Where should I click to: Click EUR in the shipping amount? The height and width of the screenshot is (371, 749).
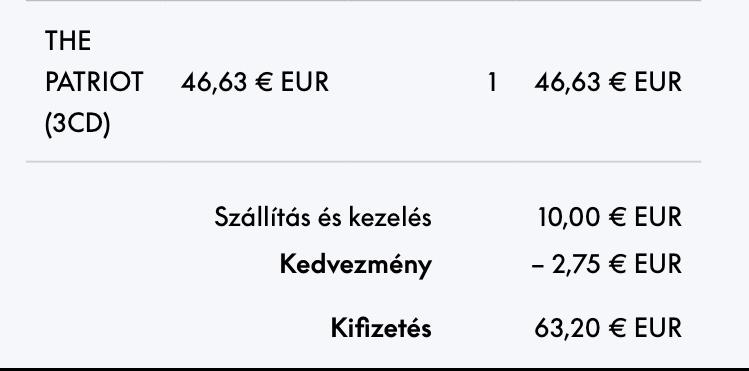(x=658, y=217)
